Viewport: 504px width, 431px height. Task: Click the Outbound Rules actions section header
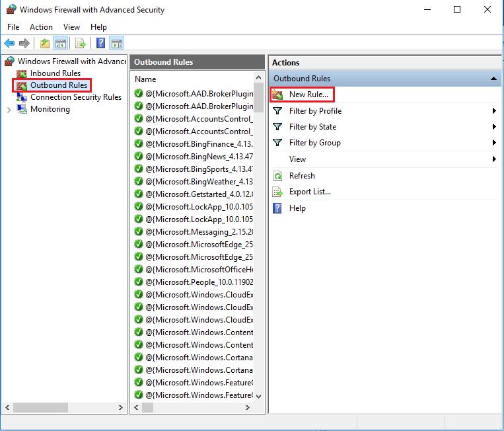[384, 79]
